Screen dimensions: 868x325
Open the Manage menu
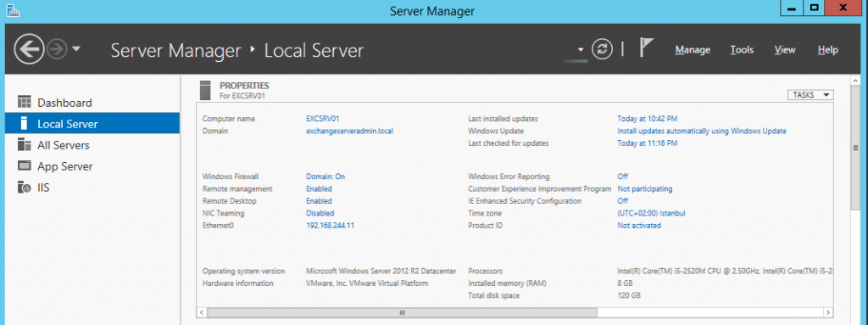pos(693,50)
